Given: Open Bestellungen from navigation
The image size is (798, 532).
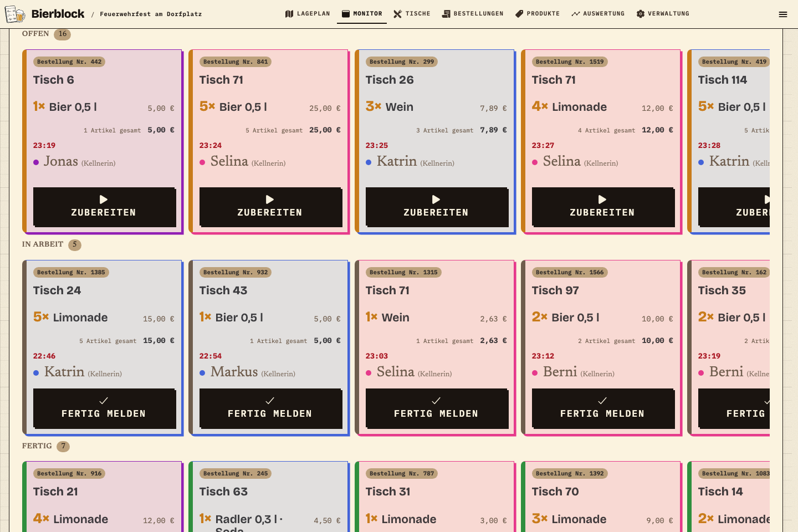Looking at the screenshot, I should (473, 14).
